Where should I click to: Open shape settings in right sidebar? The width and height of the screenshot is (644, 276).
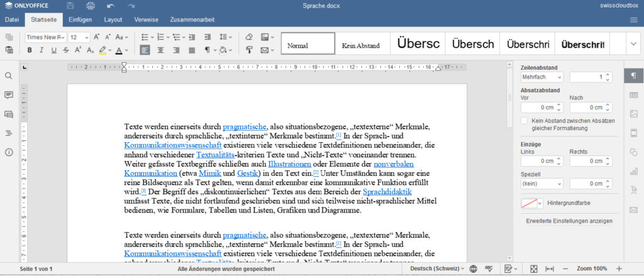tap(634, 152)
